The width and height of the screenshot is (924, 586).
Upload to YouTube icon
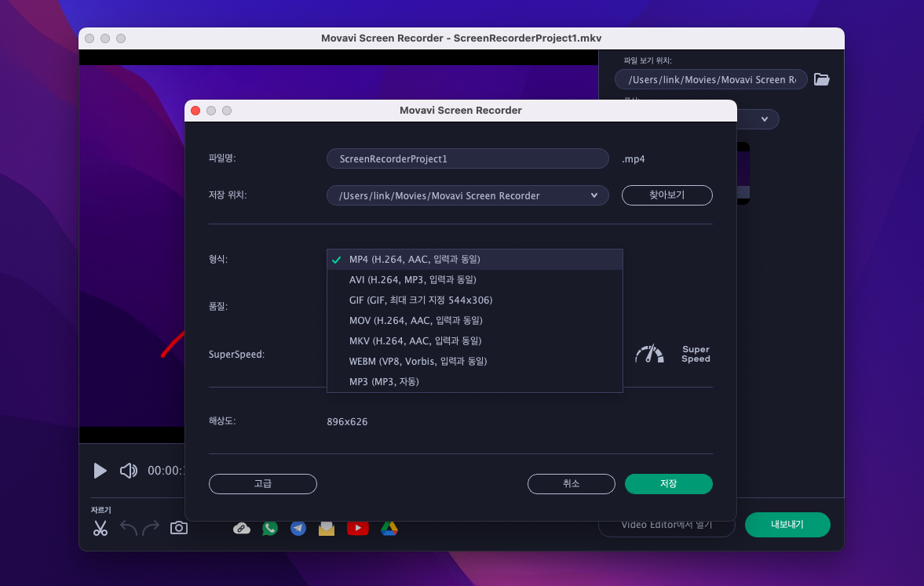point(358,528)
